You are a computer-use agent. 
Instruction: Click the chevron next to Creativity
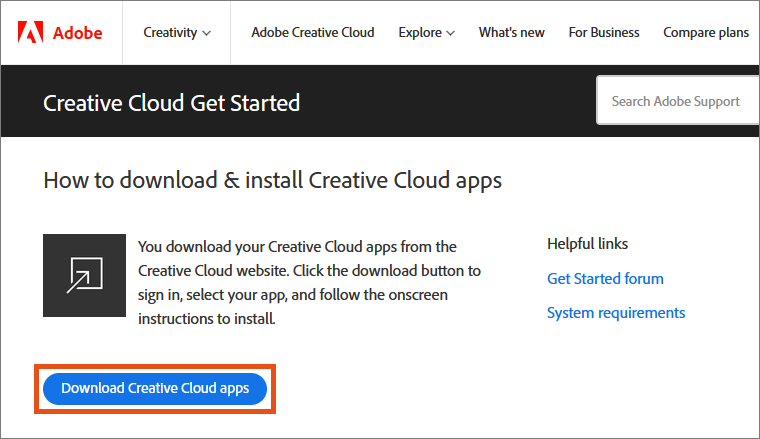207,33
